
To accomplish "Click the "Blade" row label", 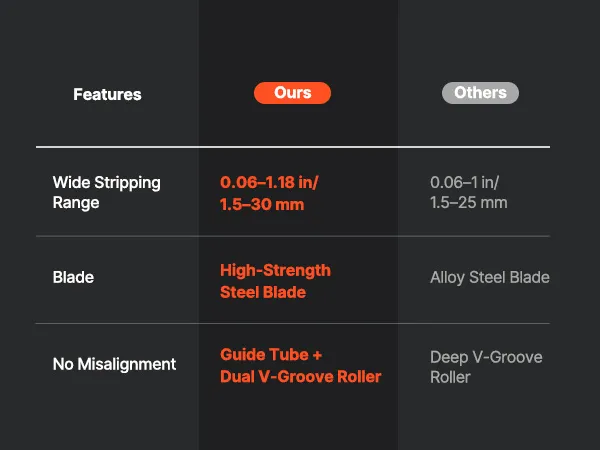I will (x=74, y=278).
